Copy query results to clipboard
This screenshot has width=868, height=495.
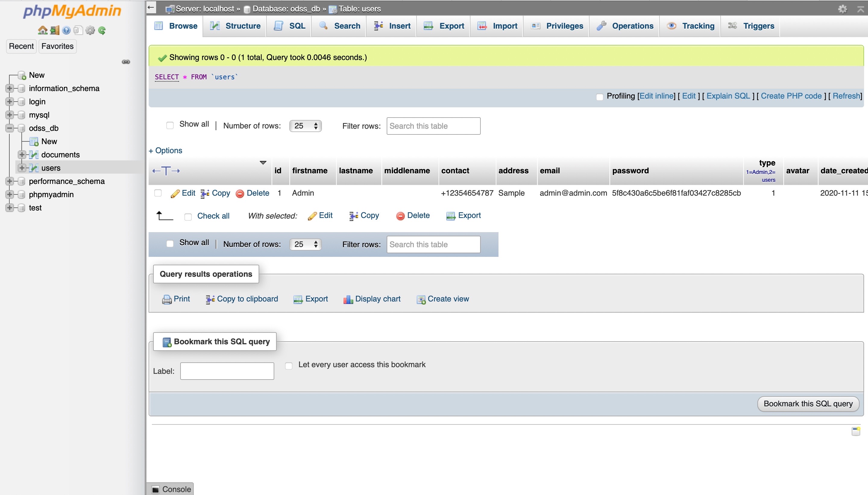coord(242,299)
